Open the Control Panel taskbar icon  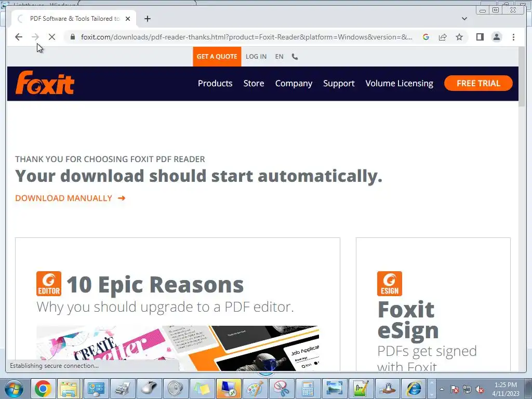click(x=96, y=389)
